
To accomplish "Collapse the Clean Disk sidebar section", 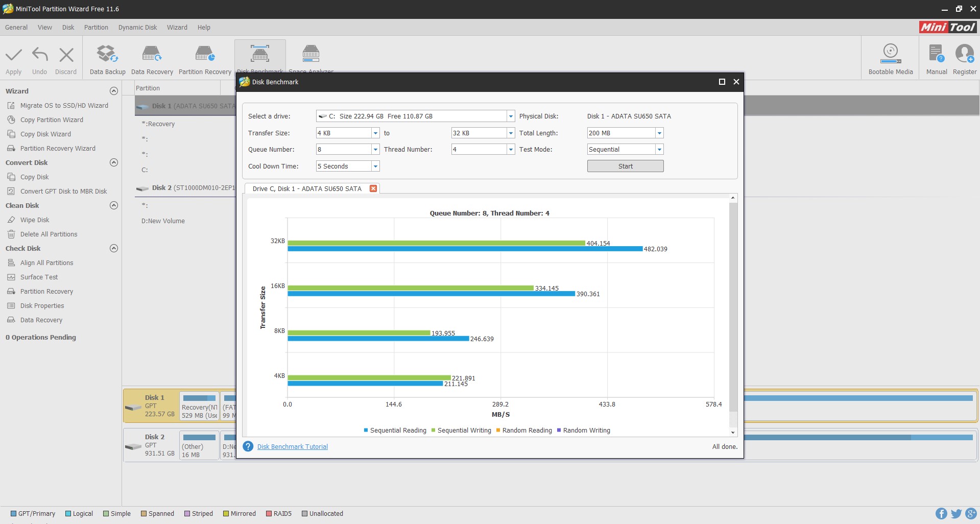I will tap(114, 205).
